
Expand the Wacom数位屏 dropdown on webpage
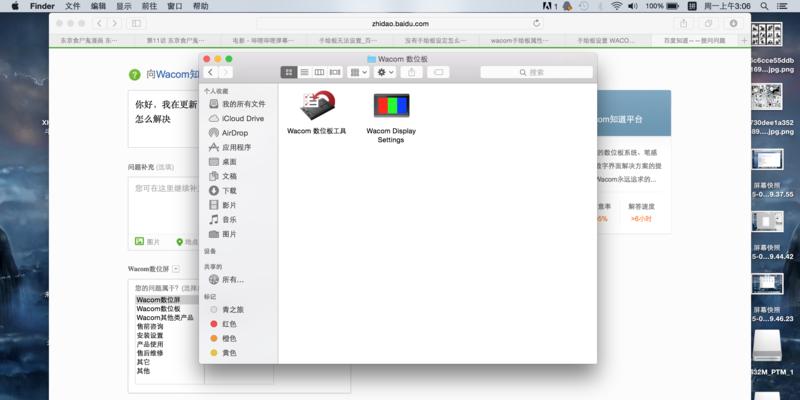(x=176, y=268)
